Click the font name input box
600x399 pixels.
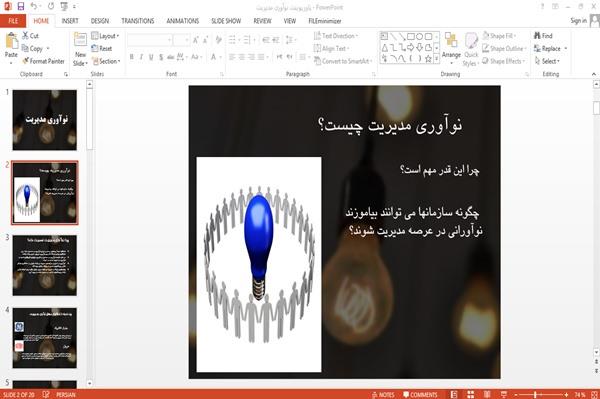149,40
